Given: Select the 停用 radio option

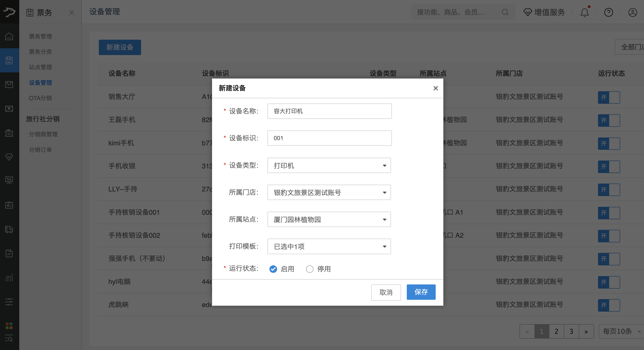Looking at the screenshot, I should [x=310, y=269].
